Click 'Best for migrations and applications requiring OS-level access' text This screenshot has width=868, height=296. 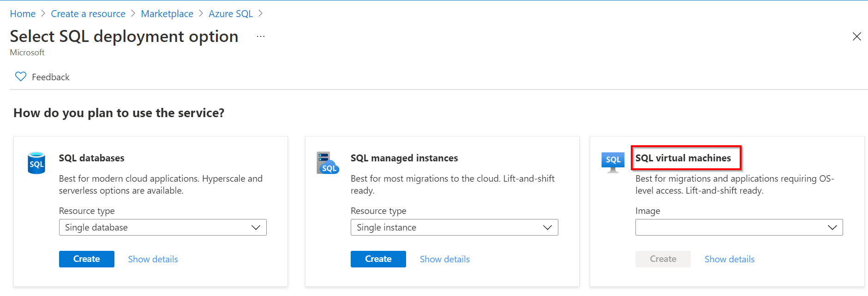pos(735,184)
